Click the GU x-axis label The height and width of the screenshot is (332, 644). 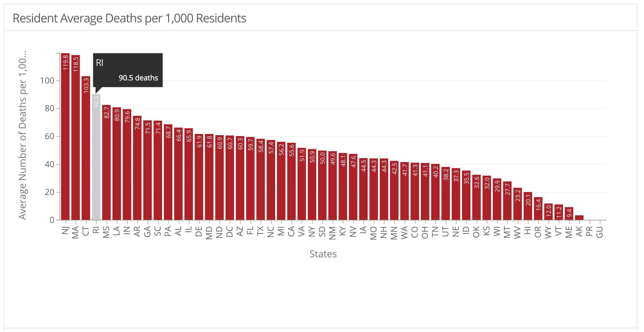(x=600, y=232)
